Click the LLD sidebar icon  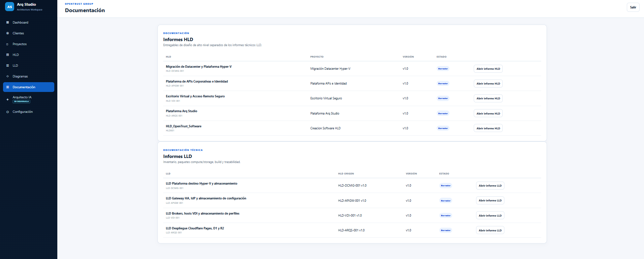click(7, 66)
